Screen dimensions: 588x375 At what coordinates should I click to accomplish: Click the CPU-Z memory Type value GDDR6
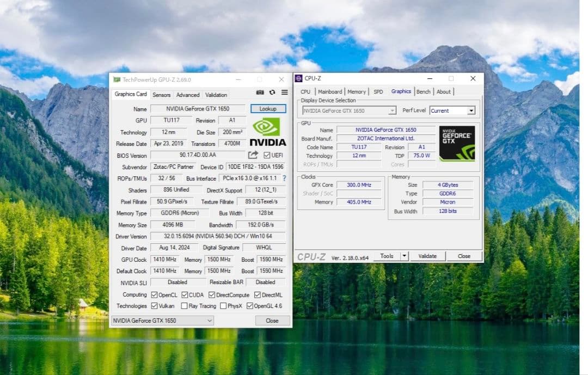point(448,194)
